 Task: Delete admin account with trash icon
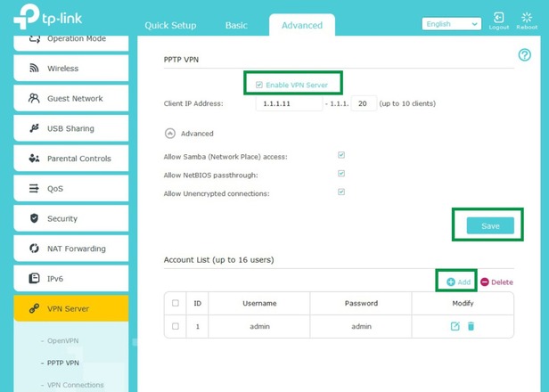pos(471,326)
